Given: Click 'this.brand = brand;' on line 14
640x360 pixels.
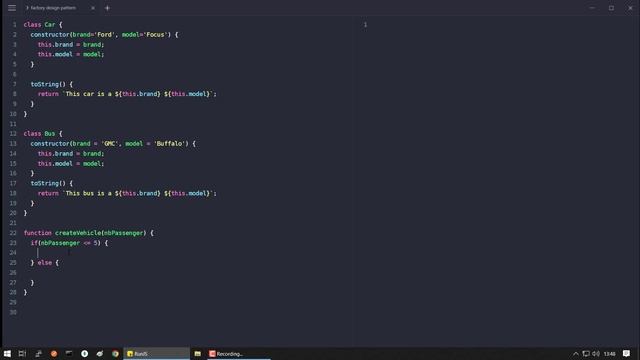Looking at the screenshot, I should pyautogui.click(x=71, y=153).
